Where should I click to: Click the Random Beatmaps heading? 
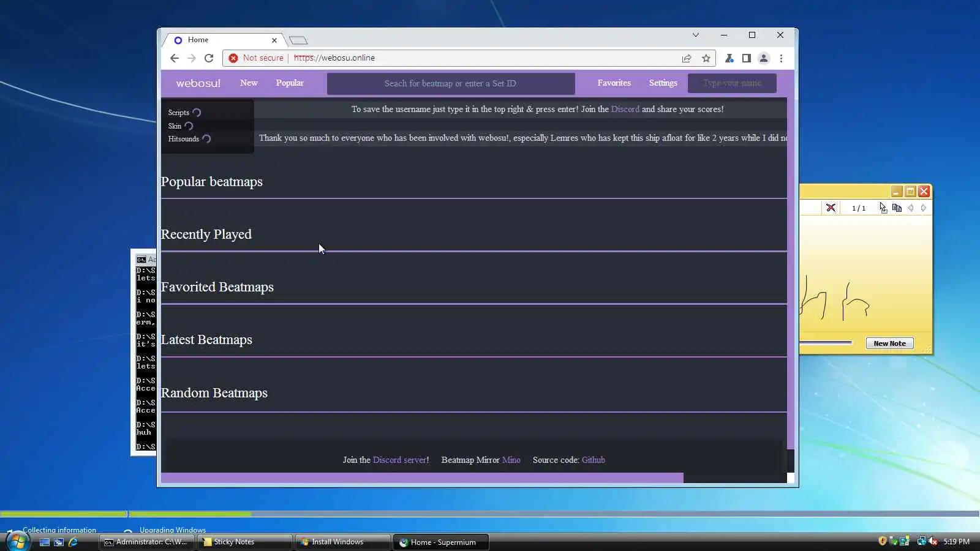(214, 393)
